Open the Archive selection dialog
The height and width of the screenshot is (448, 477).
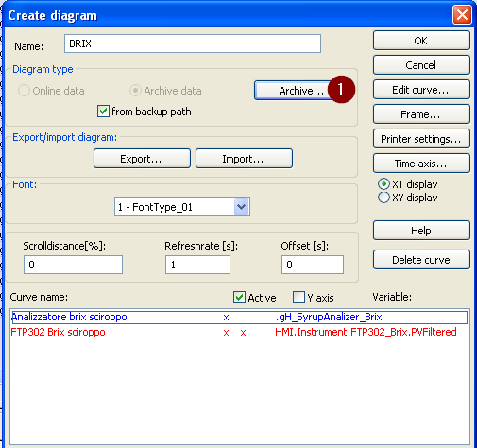293,91
